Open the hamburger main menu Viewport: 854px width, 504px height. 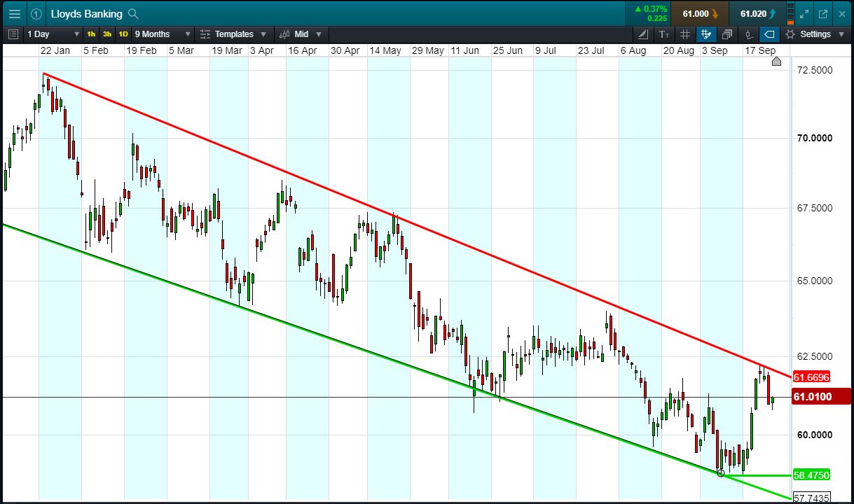(14, 13)
